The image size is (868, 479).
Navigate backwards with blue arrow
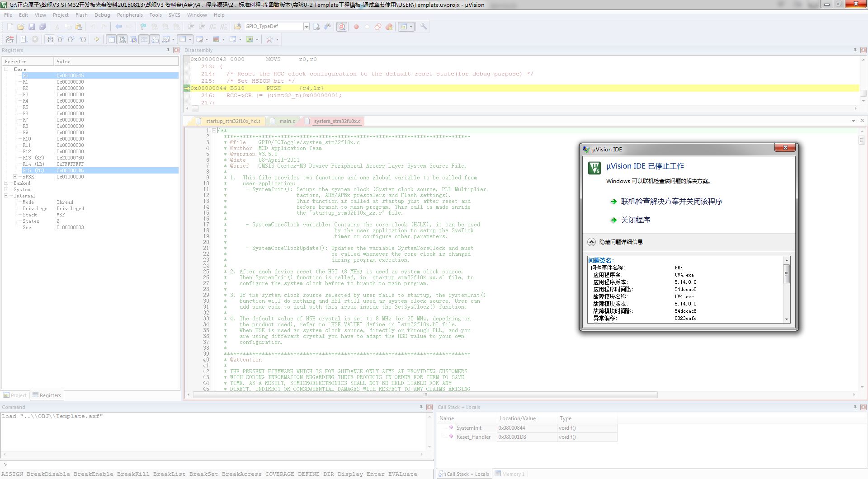pyautogui.click(x=118, y=27)
